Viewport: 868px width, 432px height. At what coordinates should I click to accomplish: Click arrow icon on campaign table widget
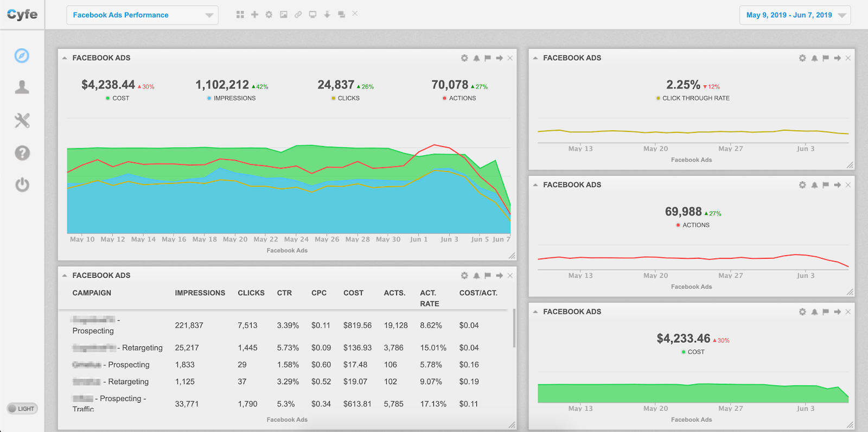(499, 276)
